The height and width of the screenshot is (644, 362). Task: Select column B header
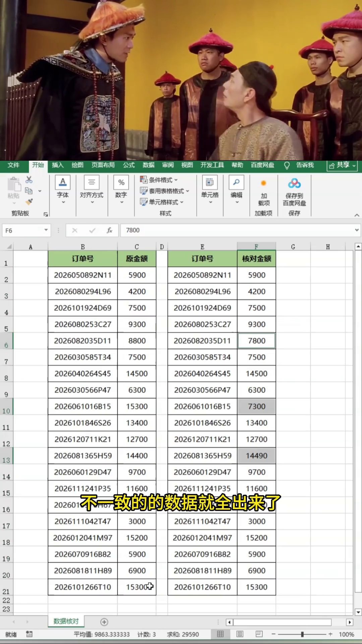[x=82, y=247]
